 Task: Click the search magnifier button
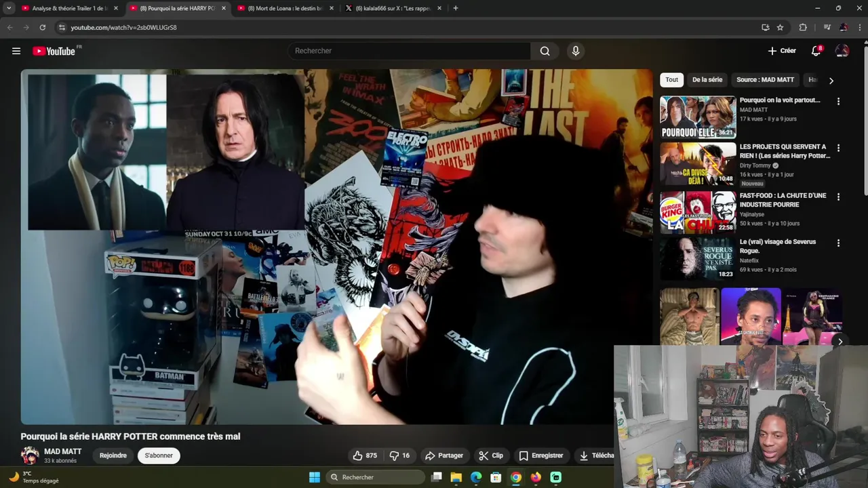pyautogui.click(x=545, y=51)
